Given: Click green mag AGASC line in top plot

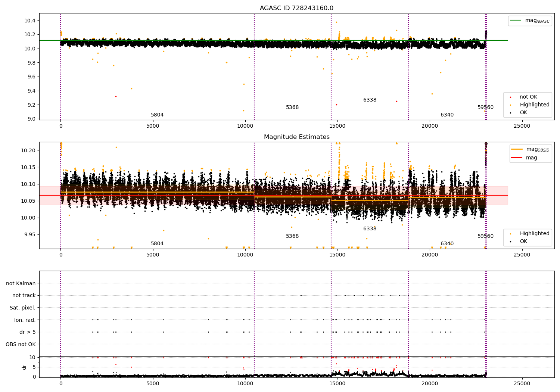Looking at the screenshot, I should [x=273, y=40].
